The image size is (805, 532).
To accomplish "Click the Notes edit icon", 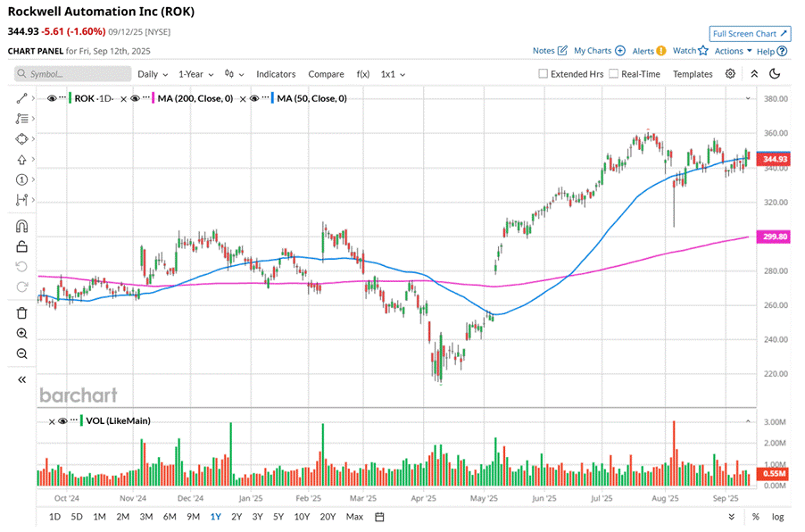I will pyautogui.click(x=562, y=50).
